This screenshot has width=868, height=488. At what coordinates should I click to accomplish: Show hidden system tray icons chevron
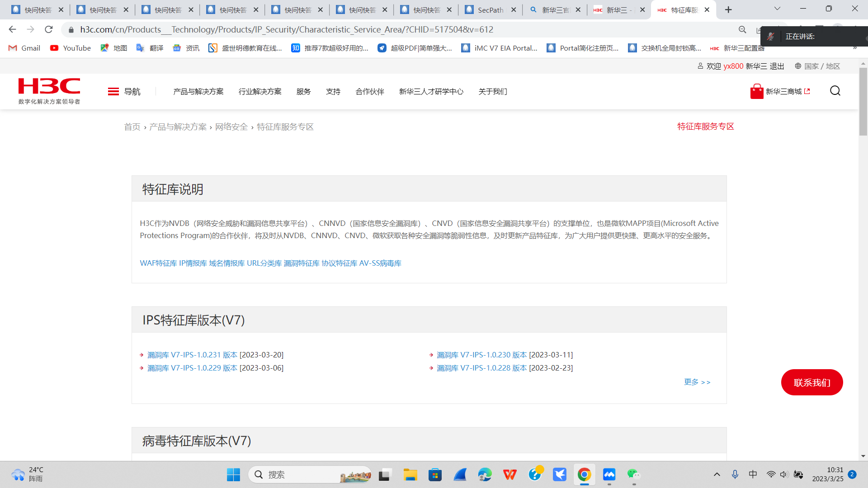[717, 474]
